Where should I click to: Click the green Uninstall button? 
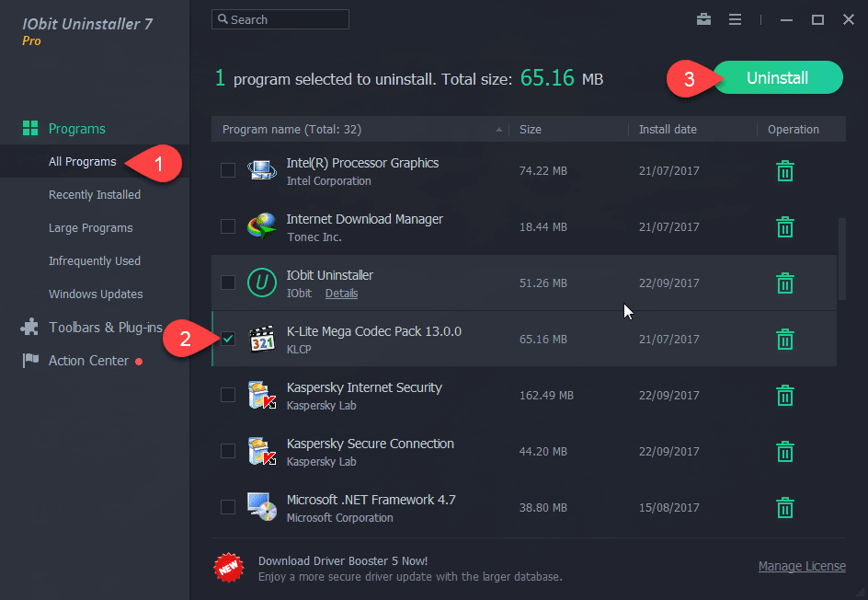tap(778, 77)
